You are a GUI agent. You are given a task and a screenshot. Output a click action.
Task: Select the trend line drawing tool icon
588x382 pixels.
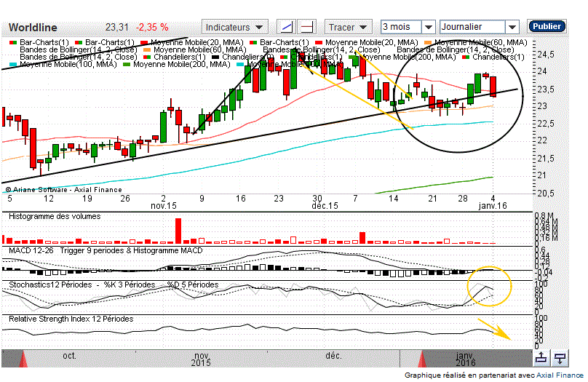[x=287, y=27]
